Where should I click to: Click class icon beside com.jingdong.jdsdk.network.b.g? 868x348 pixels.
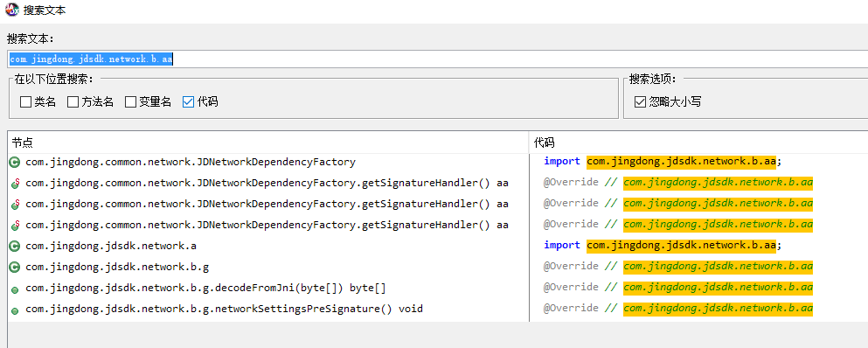15,267
